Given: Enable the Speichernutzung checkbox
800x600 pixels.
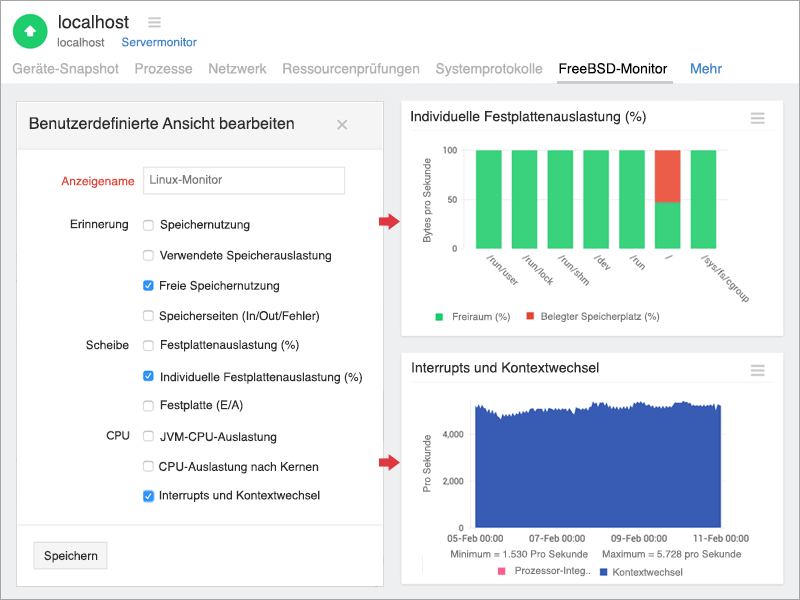Looking at the screenshot, I should point(148,225).
